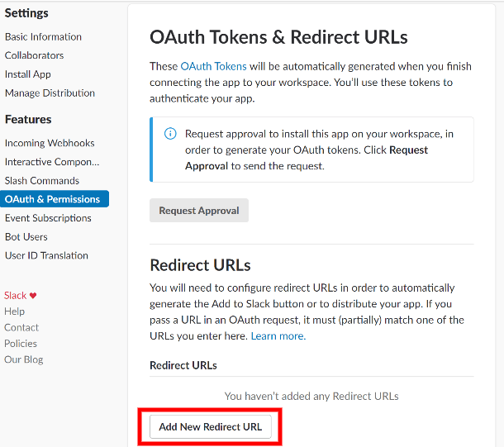This screenshot has width=504, height=447.
Task: Open User ID Translation
Action: pyautogui.click(x=46, y=256)
